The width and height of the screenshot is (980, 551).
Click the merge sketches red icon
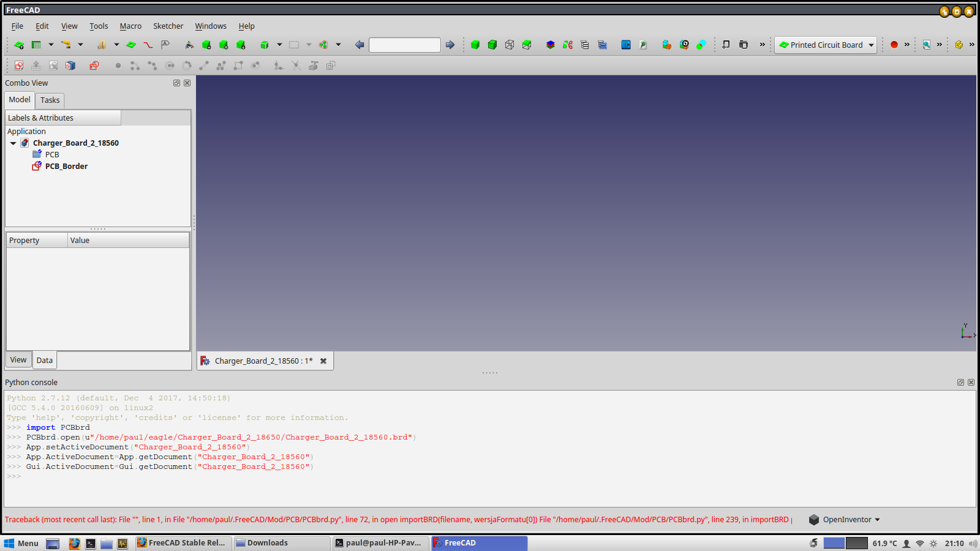pos(94,66)
